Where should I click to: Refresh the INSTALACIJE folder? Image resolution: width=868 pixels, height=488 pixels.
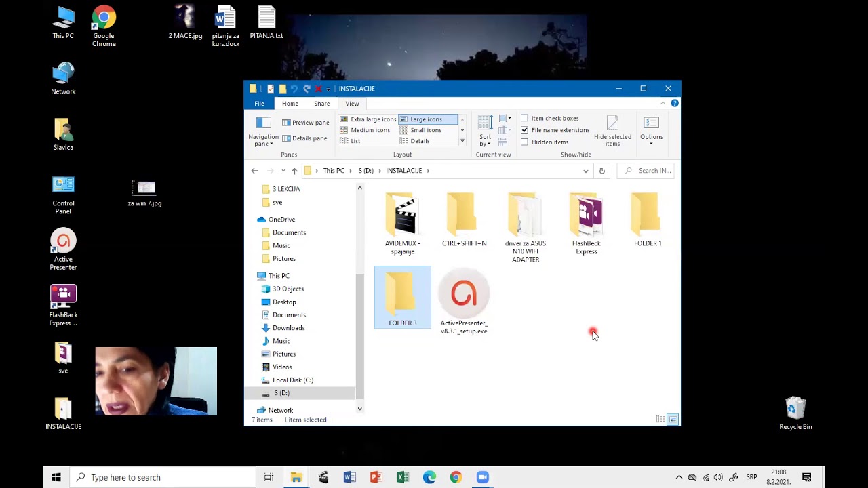point(601,171)
